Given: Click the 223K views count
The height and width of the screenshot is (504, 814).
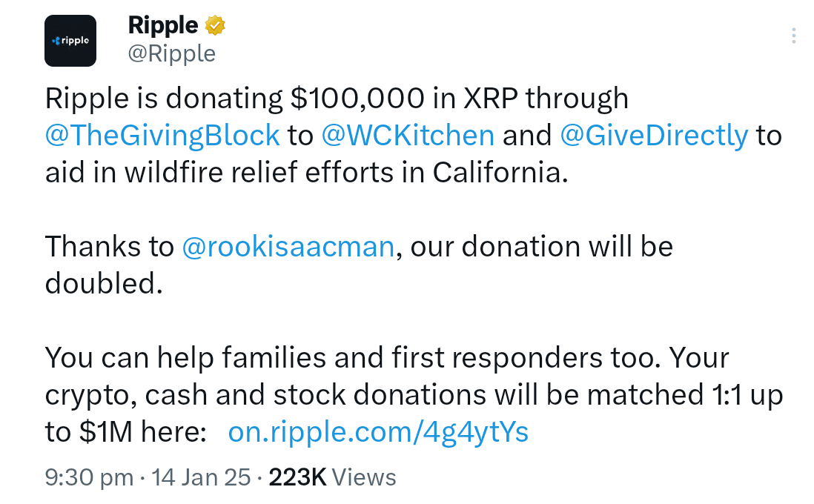Looking at the screenshot, I should click(301, 477).
